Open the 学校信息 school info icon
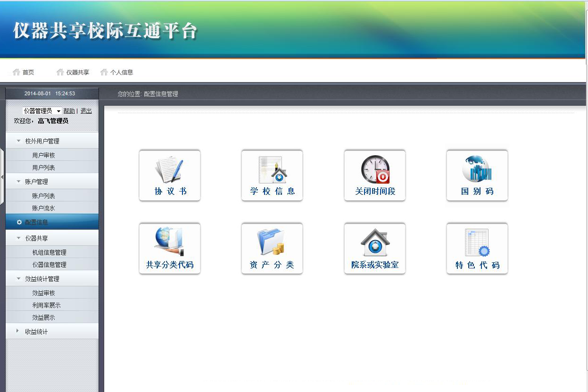Screen dimensions: 588x392 [272, 175]
